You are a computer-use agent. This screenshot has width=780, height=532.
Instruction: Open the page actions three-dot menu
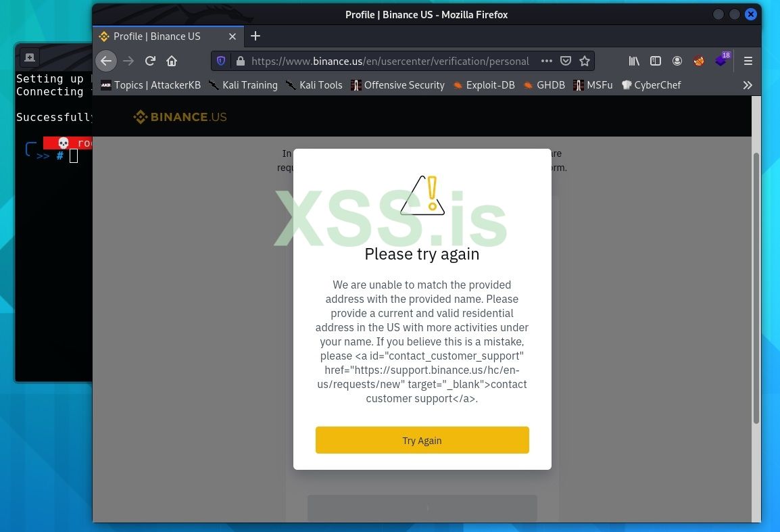point(547,61)
